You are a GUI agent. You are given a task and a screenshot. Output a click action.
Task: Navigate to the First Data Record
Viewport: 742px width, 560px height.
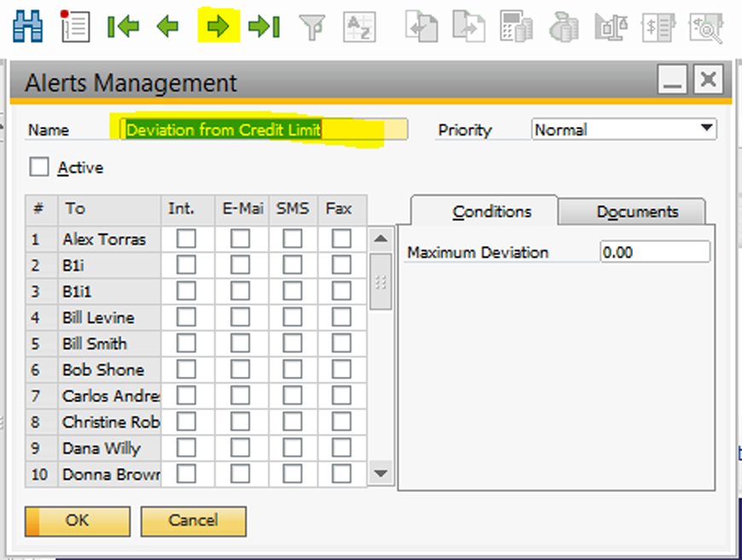[124, 26]
